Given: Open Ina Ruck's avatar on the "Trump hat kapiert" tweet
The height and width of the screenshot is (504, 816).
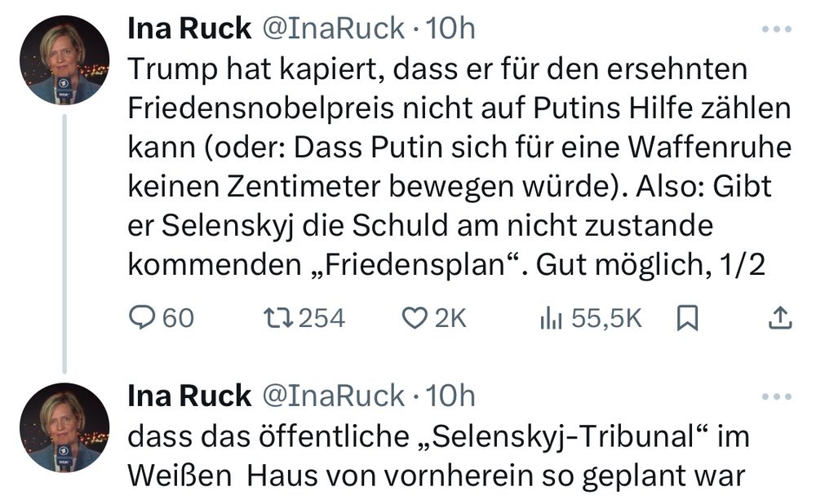Looking at the screenshot, I should 64,60.
